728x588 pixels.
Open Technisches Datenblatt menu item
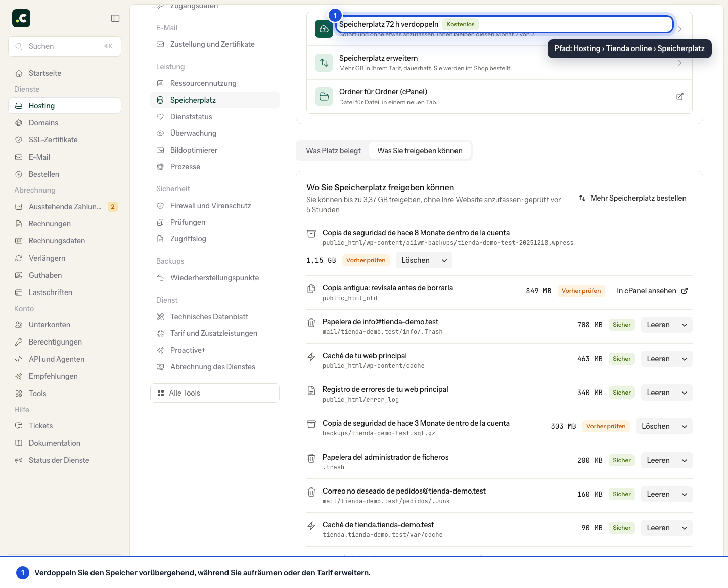(215, 317)
